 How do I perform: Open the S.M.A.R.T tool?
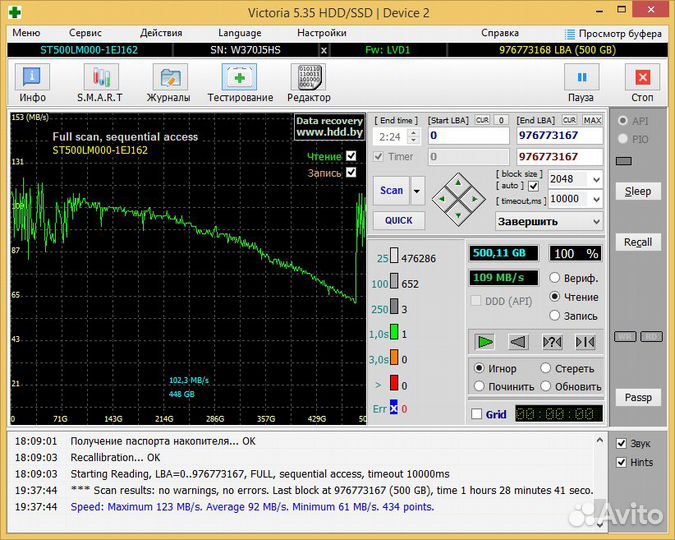[100, 78]
